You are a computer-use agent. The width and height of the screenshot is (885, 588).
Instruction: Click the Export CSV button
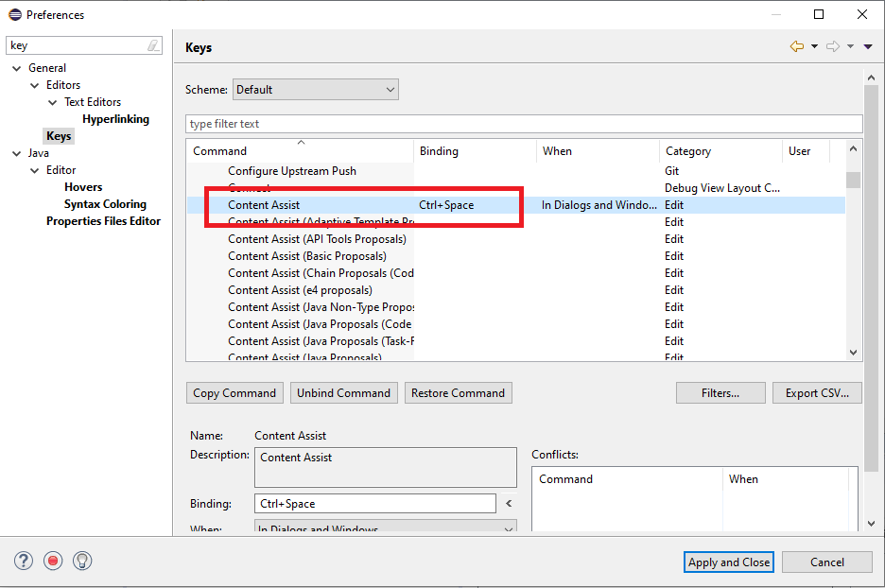pyautogui.click(x=817, y=393)
